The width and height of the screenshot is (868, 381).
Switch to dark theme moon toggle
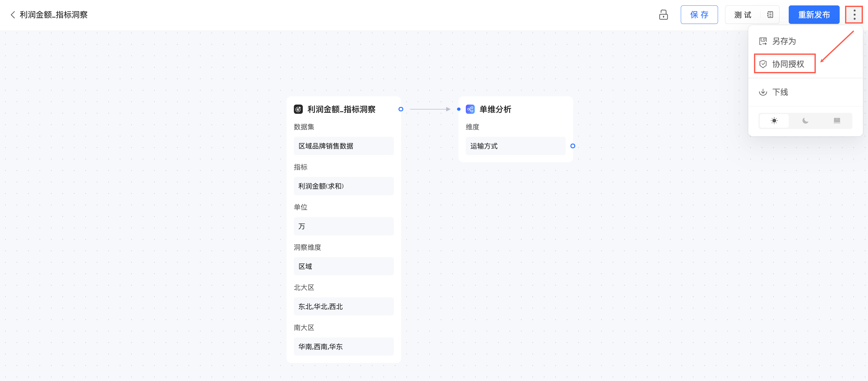(x=805, y=121)
